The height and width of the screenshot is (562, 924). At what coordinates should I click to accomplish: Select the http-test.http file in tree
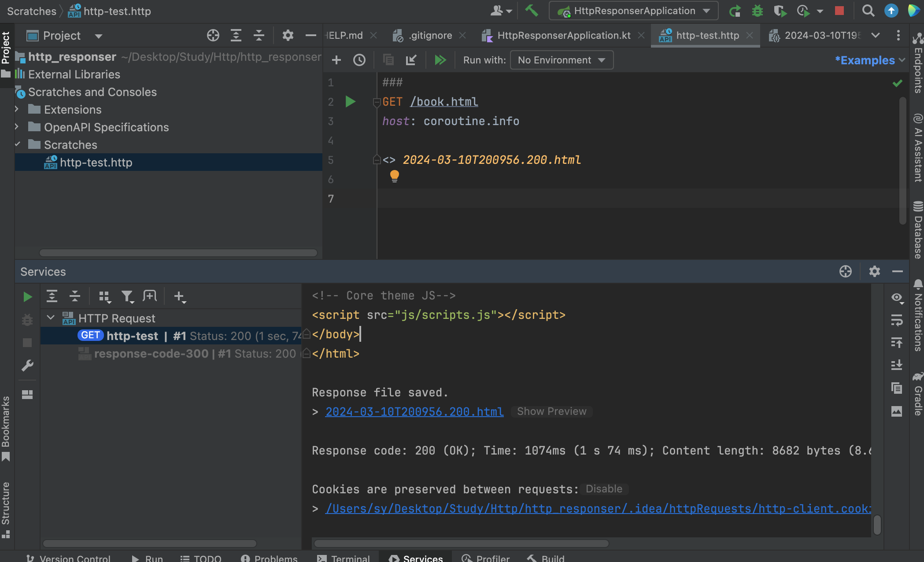[x=96, y=163]
